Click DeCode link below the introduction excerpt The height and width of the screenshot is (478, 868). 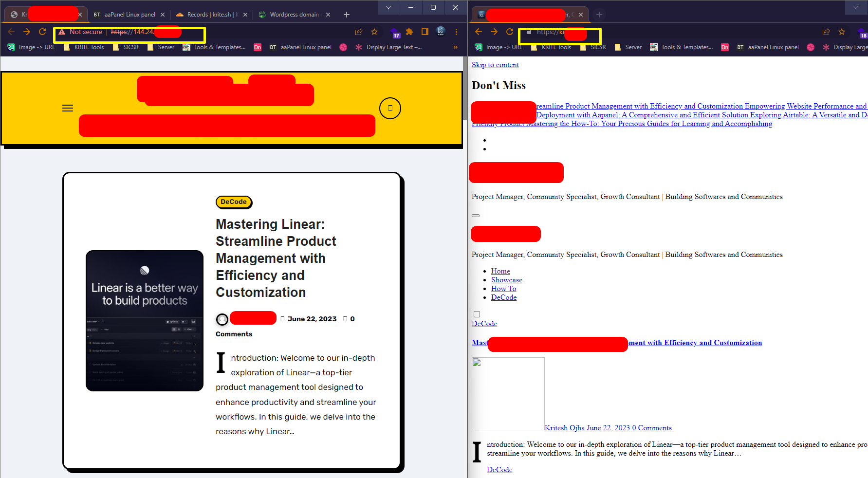coord(499,470)
